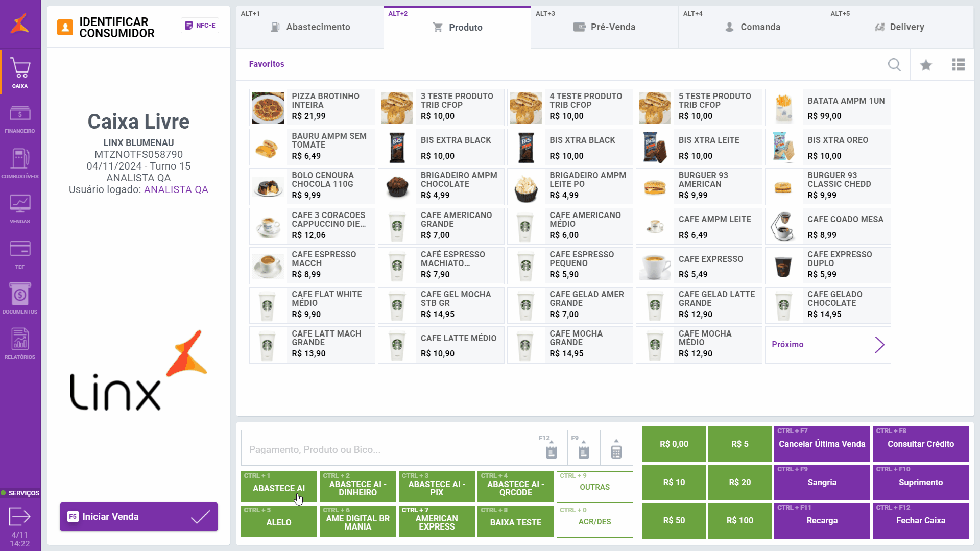Click the search magnifier icon

point(894,65)
